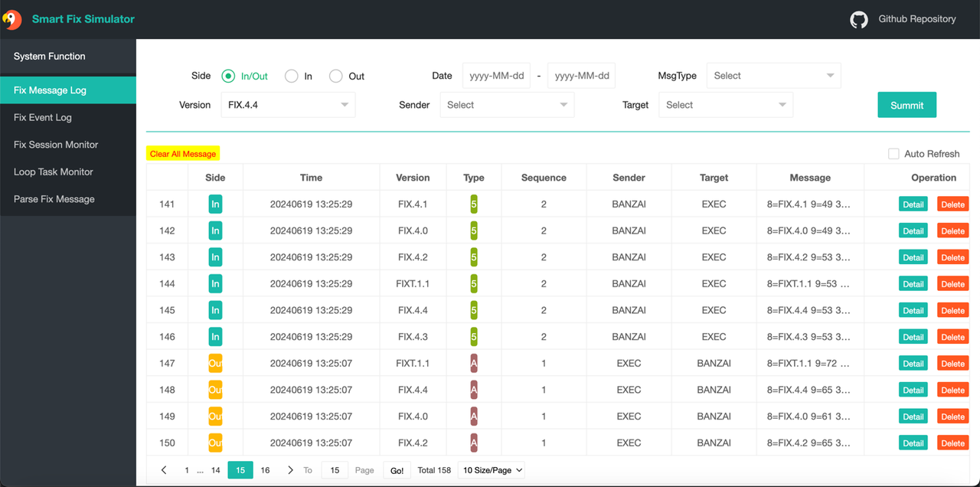Click the page number input box

[335, 470]
